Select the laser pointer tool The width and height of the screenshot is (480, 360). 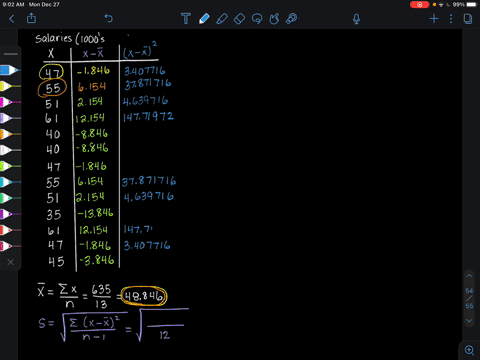pyautogui.click(x=292, y=19)
